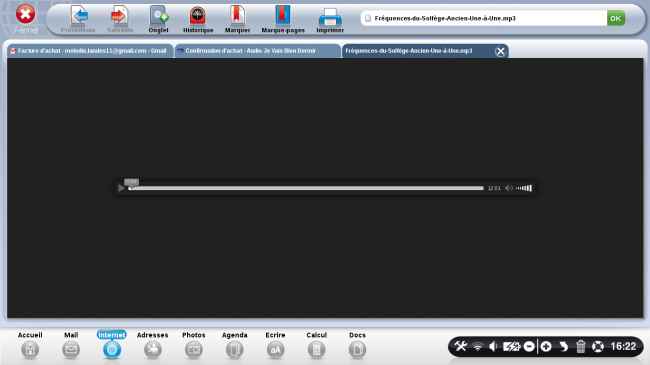650x365 pixels.
Task: Play the MP3 audio file
Action: point(121,188)
